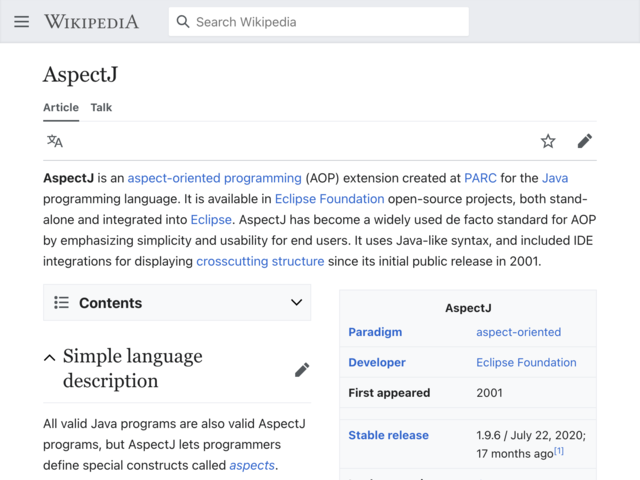Click the infobox AspectJ title

(x=468, y=308)
